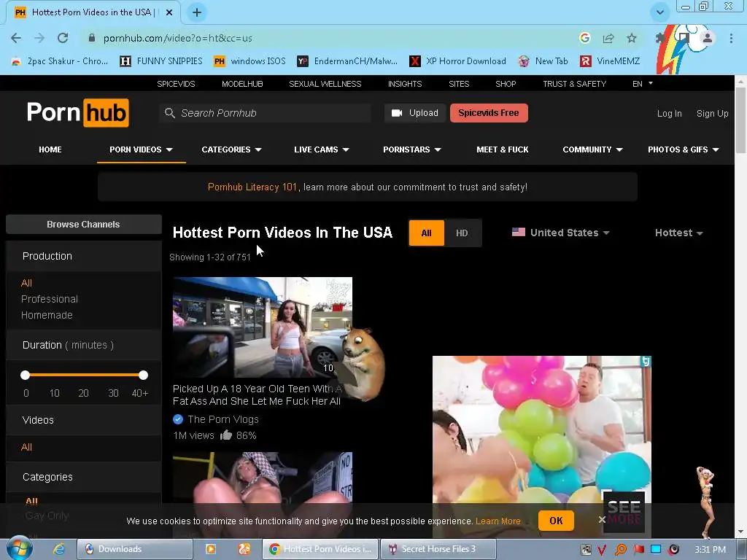Click the orange Duration slider track

tap(85, 376)
